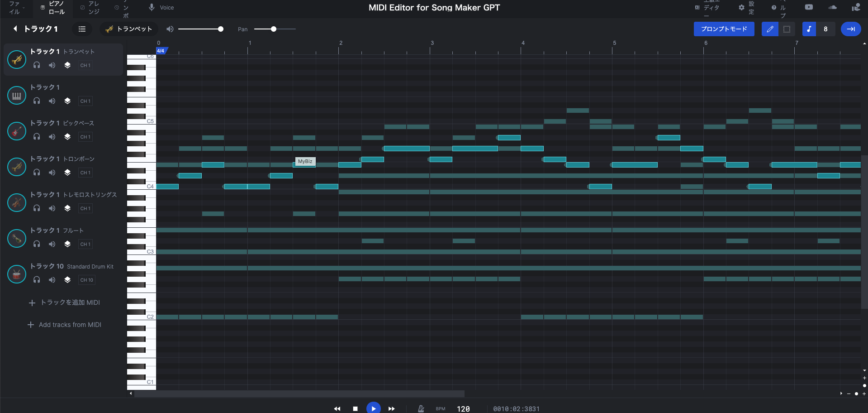This screenshot has height=413, width=868.
Task: Open the track list icon next to トラック 1
Action: point(82,29)
